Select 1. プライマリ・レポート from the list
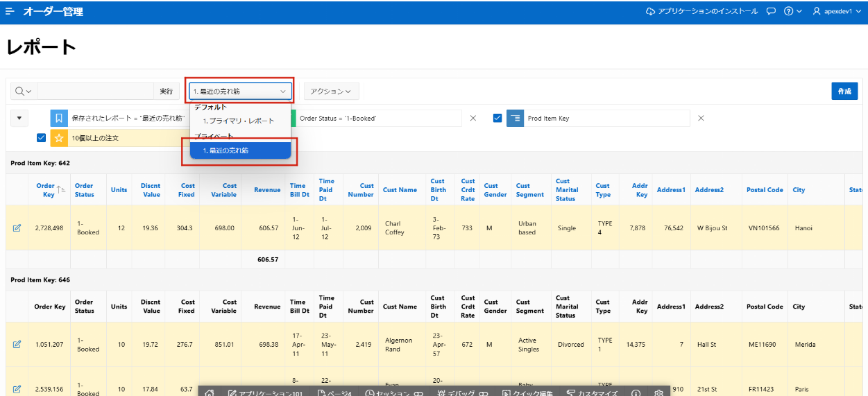This screenshot has height=396, width=868. coord(239,121)
